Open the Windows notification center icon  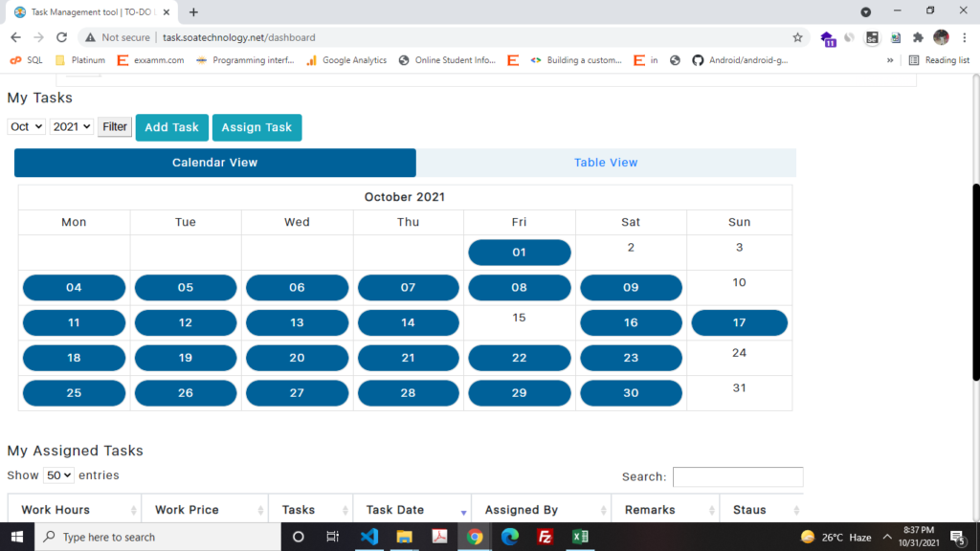pos(956,537)
